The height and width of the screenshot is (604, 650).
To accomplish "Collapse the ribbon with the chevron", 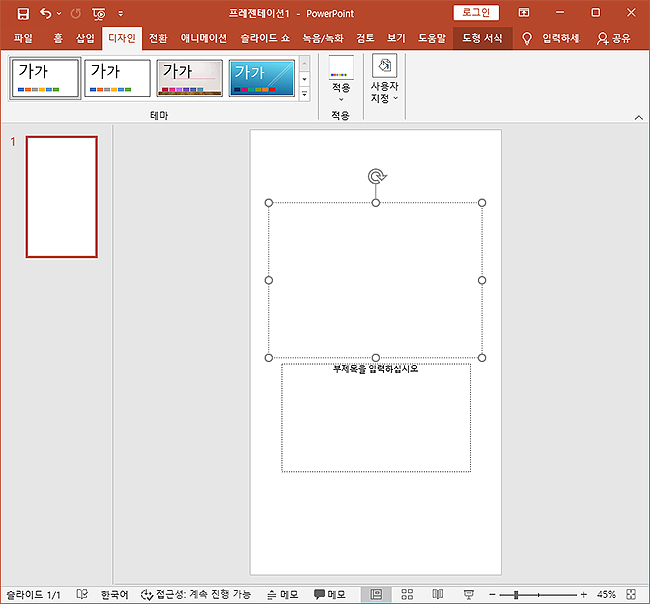I will (x=639, y=118).
